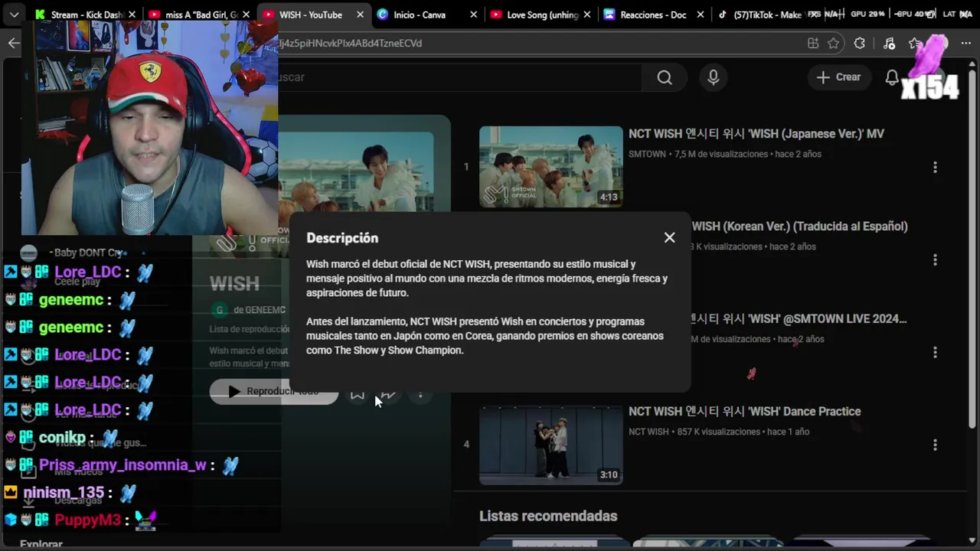Click Reproducir todo play button

(273, 391)
